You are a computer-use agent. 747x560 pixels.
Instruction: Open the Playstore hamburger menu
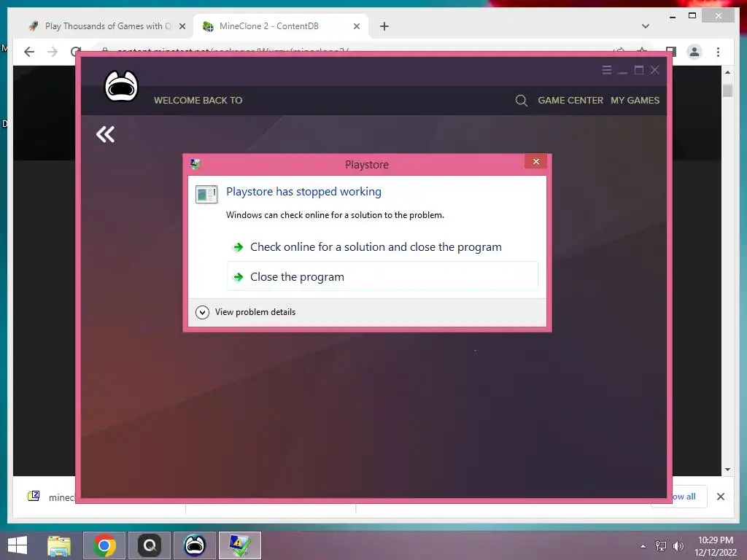(x=606, y=71)
